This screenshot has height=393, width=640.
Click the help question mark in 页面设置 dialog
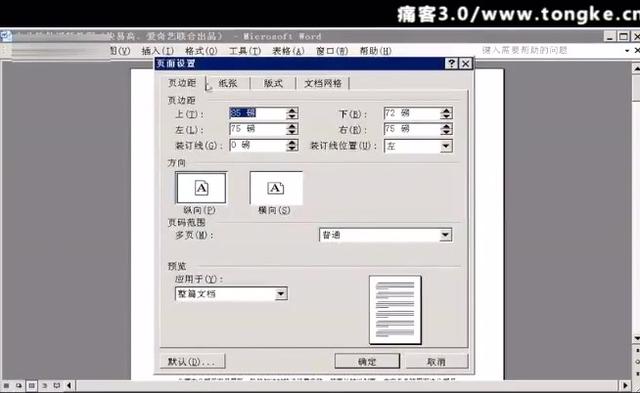pyautogui.click(x=451, y=63)
